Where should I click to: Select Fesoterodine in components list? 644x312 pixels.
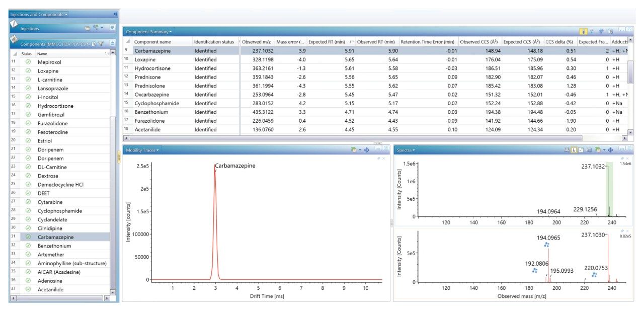click(x=59, y=132)
